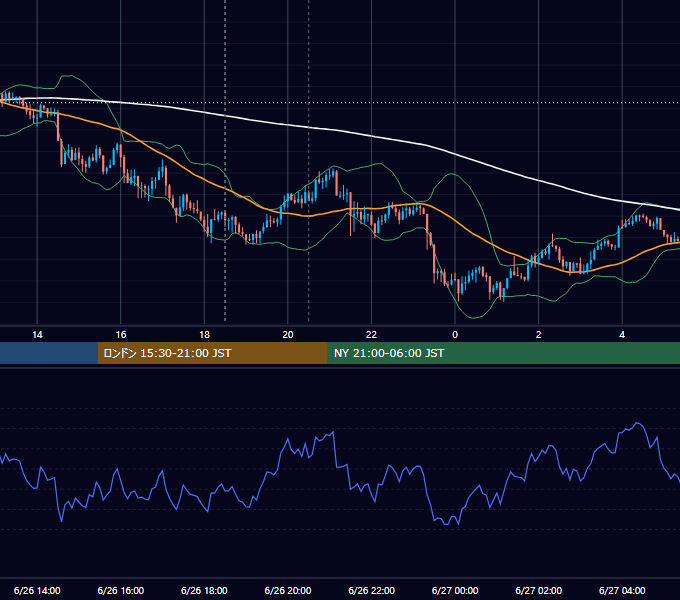Click the 20 hour axis label
This screenshot has height=600, width=680.
[x=288, y=335]
